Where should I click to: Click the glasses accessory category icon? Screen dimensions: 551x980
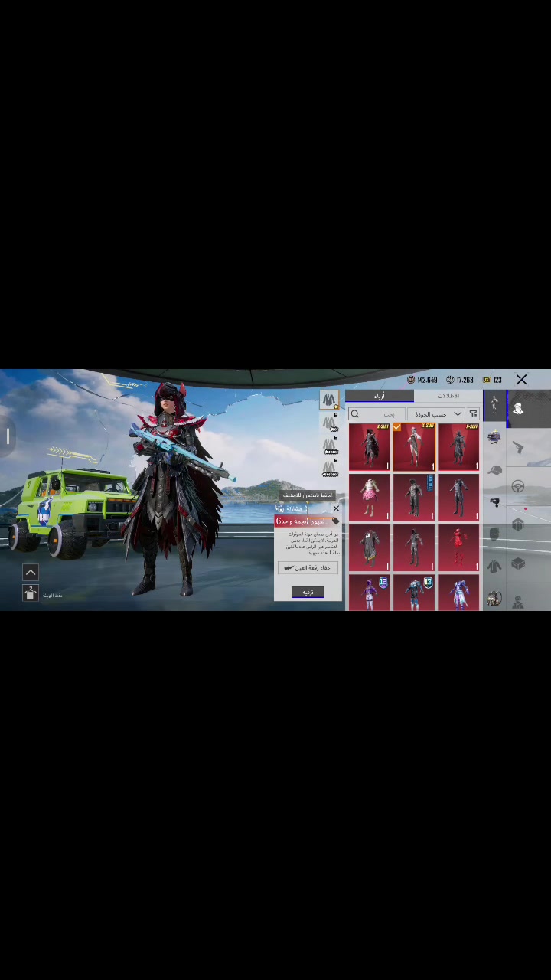(494, 501)
